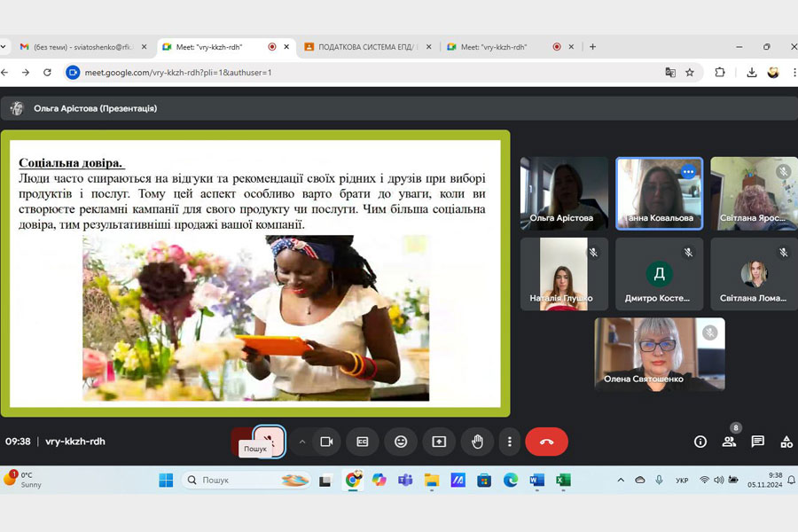This screenshot has width=798, height=532.
Task: Open options on Ганна Ковальова's video tile
Action: 688,172
